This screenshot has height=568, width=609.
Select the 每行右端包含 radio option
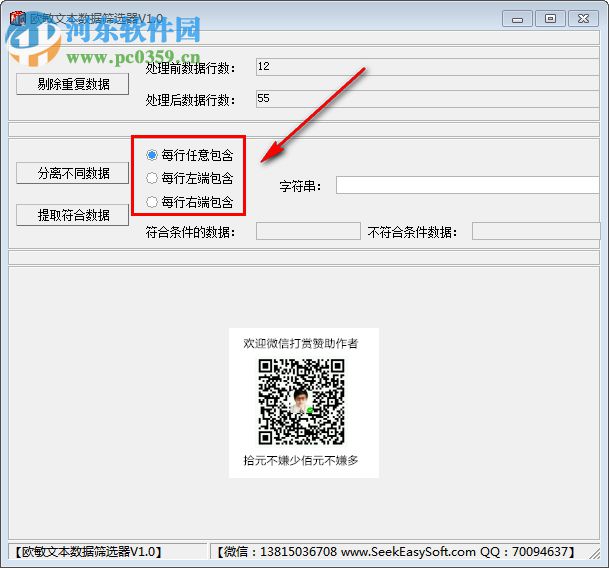pyautogui.click(x=190, y=202)
